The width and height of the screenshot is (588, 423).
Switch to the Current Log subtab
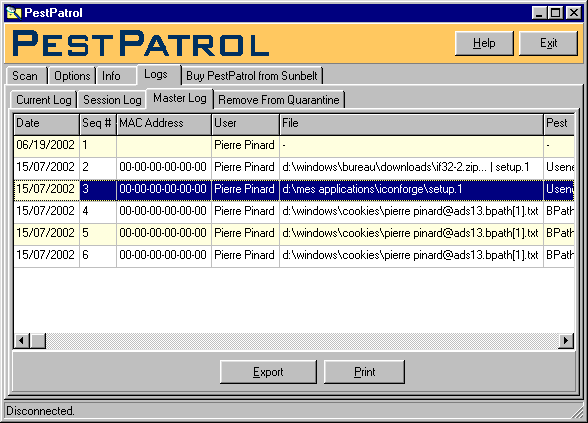[x=44, y=100]
